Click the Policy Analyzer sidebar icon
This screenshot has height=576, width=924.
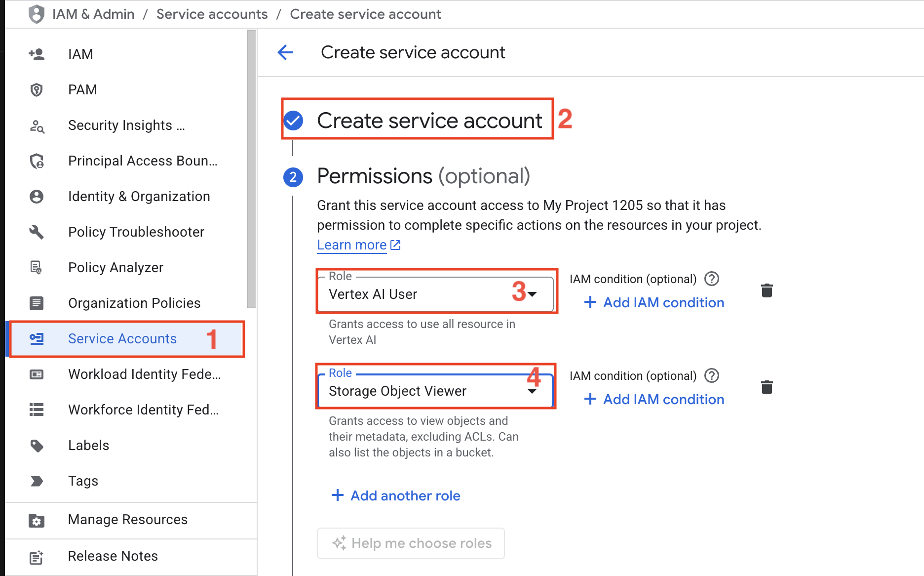(x=37, y=267)
